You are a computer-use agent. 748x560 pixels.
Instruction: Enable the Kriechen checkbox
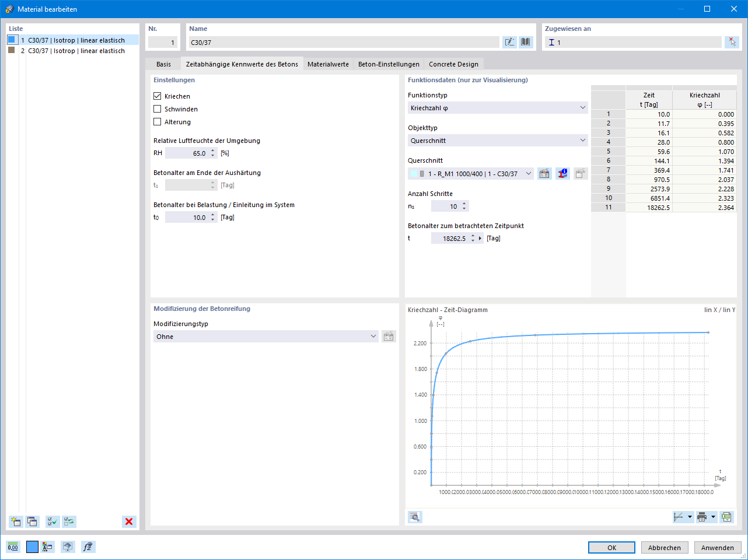(157, 96)
